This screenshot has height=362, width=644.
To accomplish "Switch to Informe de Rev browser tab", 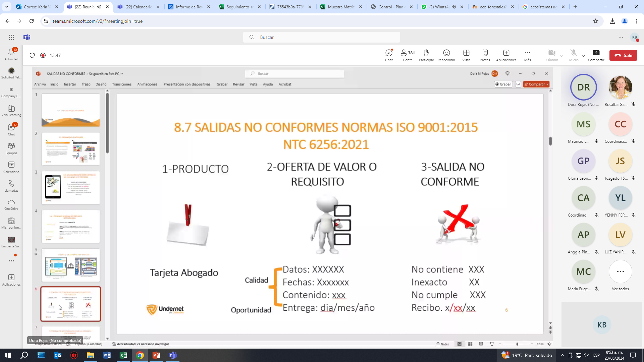I will tap(190, 7).
